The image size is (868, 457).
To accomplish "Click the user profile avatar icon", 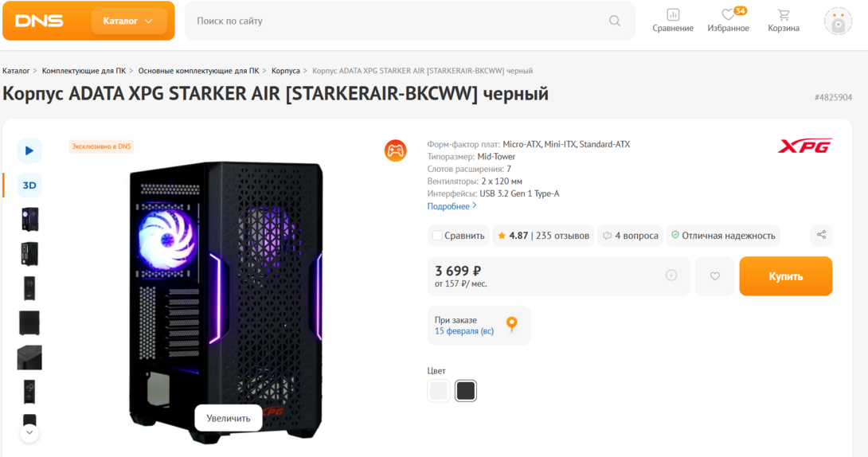I will point(838,21).
